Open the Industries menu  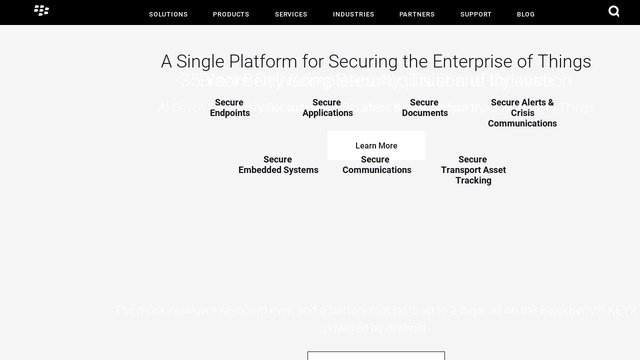353,14
